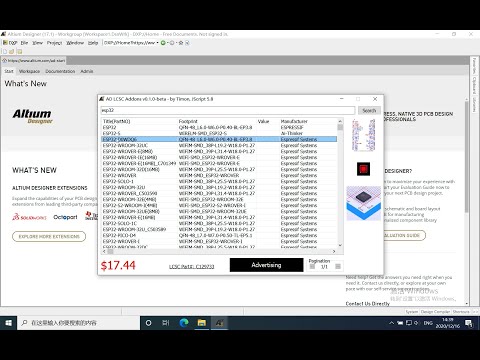The height and width of the screenshot is (360, 480).
Task: Show hidden system tray icons
Action: click(x=391, y=323)
